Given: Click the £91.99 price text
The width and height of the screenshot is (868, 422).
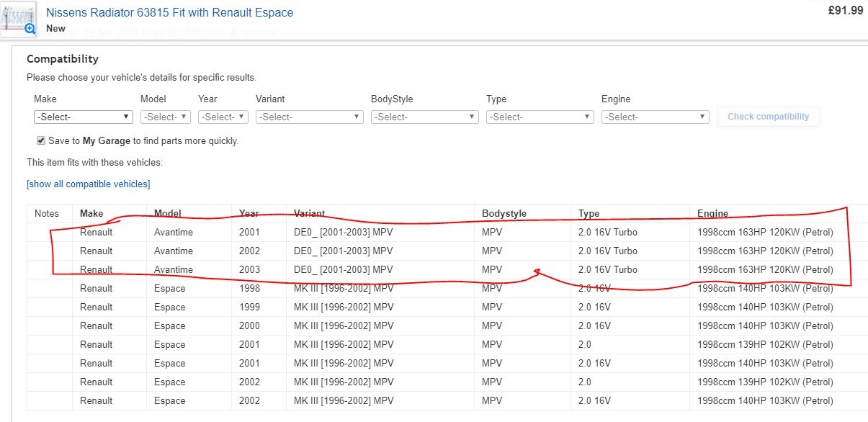Looking at the screenshot, I should point(846,10).
